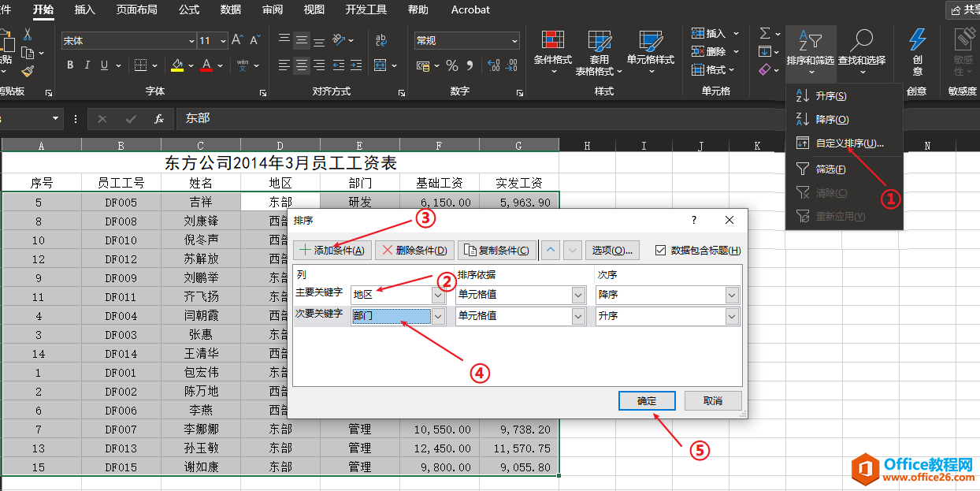Toggle Align Right for cell text
The image size is (980, 491).
(319, 65)
